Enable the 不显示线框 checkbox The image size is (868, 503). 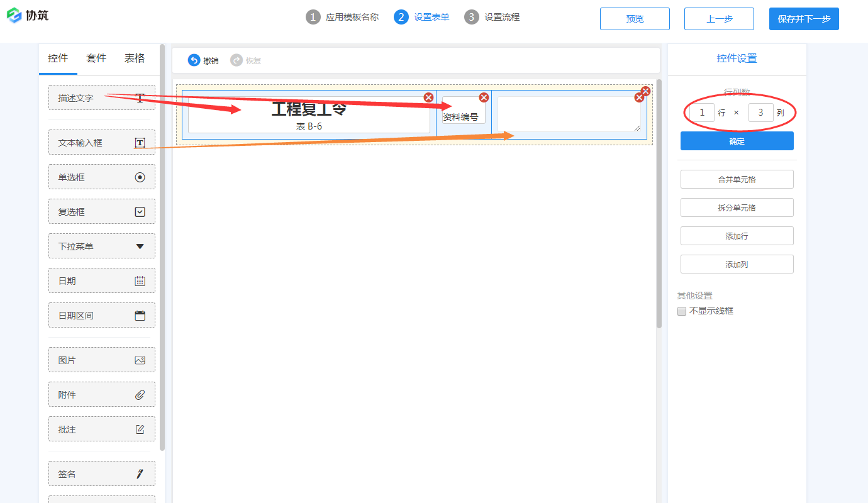click(682, 311)
